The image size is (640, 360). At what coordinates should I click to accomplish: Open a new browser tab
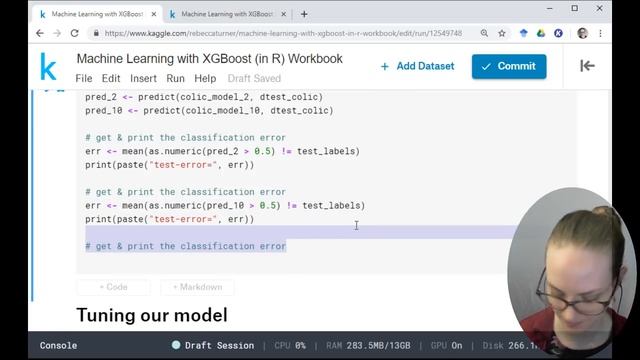(304, 14)
